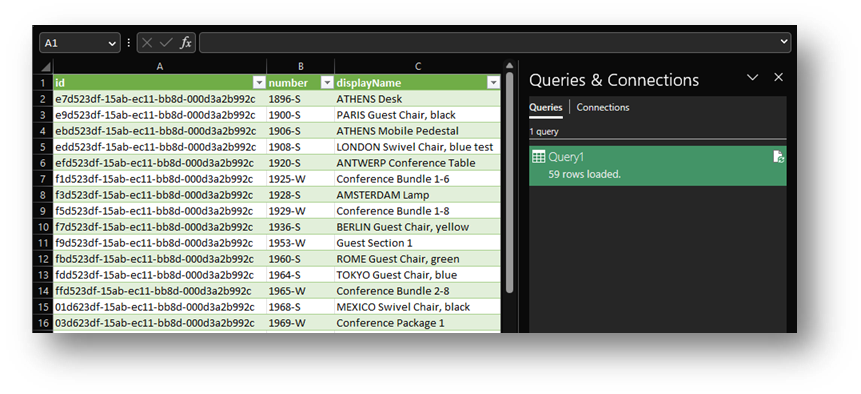Click cell 'Conference Bundle 1-8'
Image resolution: width=861 pixels, height=394 pixels.
418,211
